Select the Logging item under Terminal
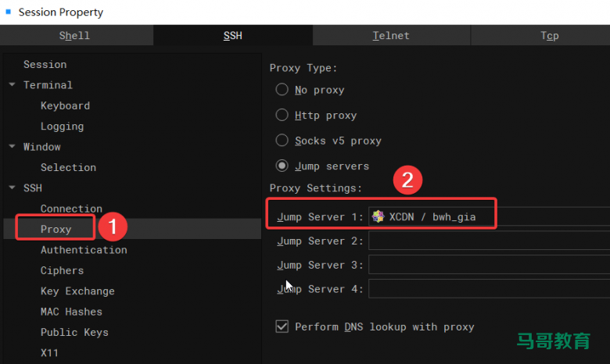610x364 pixels. (x=62, y=127)
